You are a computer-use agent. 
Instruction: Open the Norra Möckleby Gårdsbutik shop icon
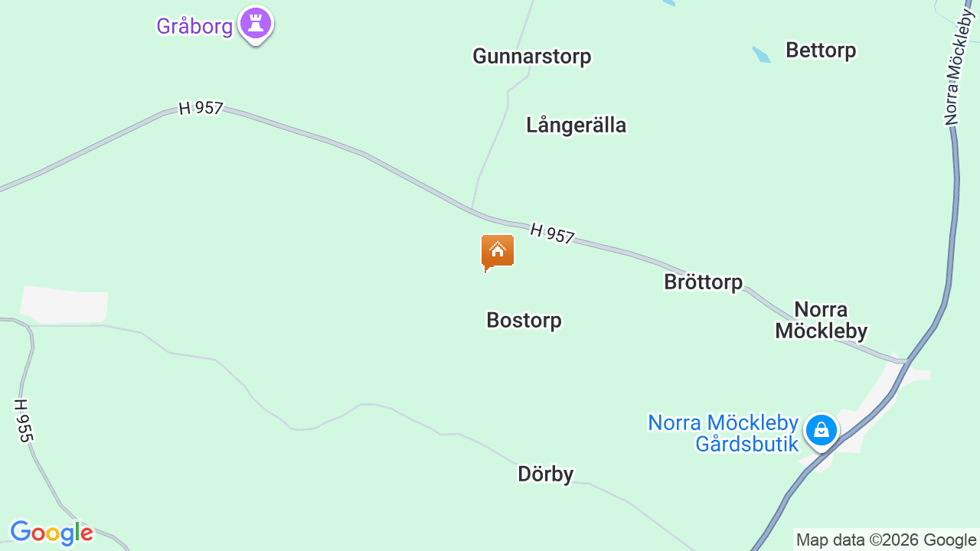[822, 430]
